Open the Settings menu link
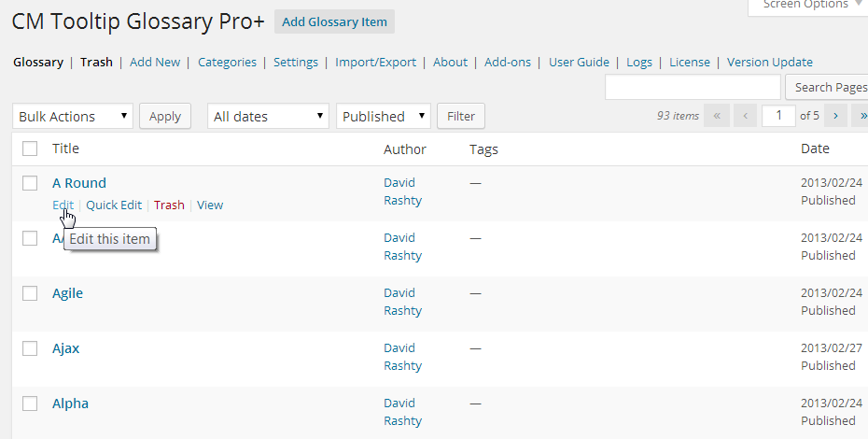 [x=296, y=62]
